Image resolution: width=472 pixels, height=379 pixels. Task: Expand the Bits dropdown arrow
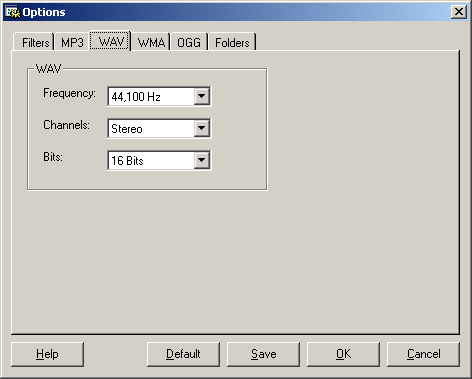(x=202, y=160)
